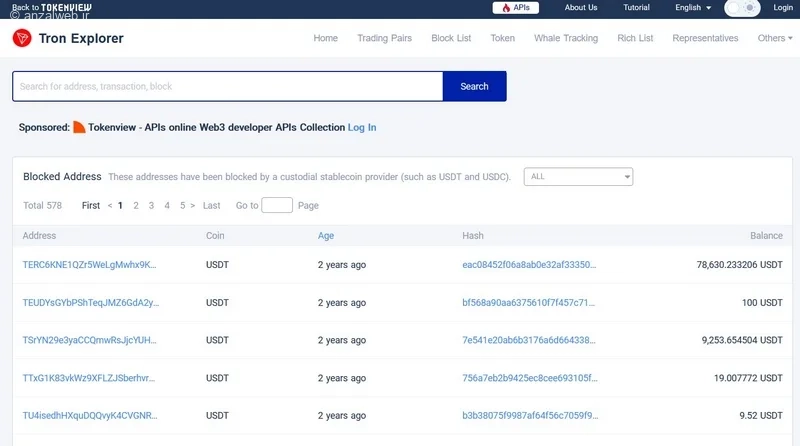Open the Token menu item
The width and height of the screenshot is (800, 446).
tap(503, 38)
